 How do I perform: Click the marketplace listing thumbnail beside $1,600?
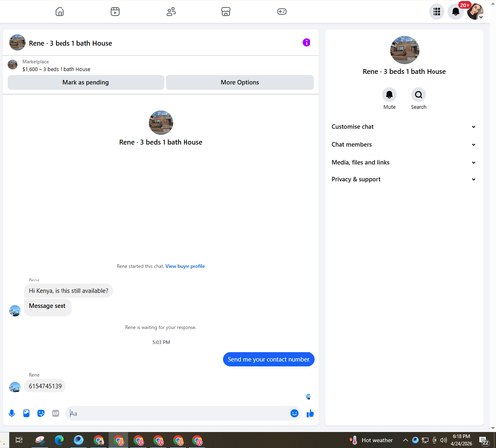[x=13, y=65]
